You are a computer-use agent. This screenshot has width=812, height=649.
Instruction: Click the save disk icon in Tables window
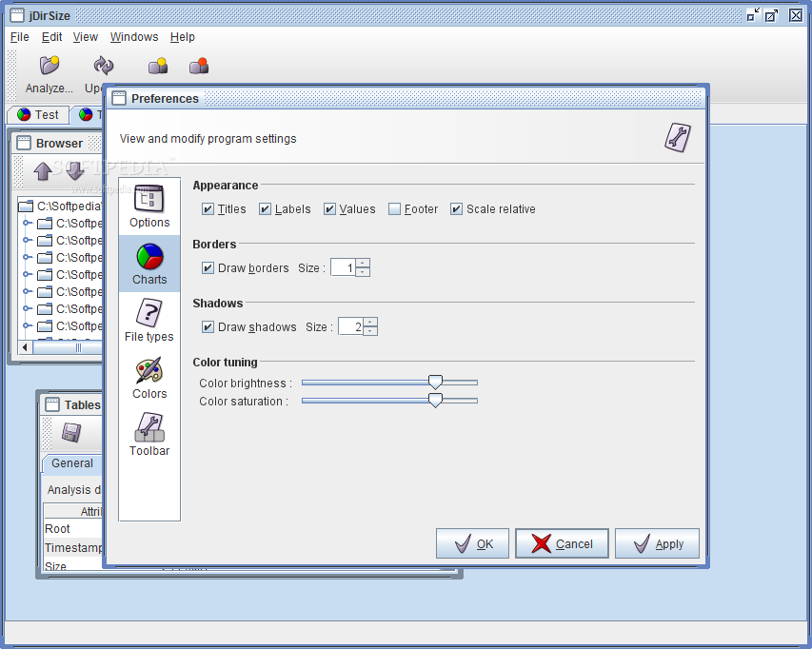(71, 432)
